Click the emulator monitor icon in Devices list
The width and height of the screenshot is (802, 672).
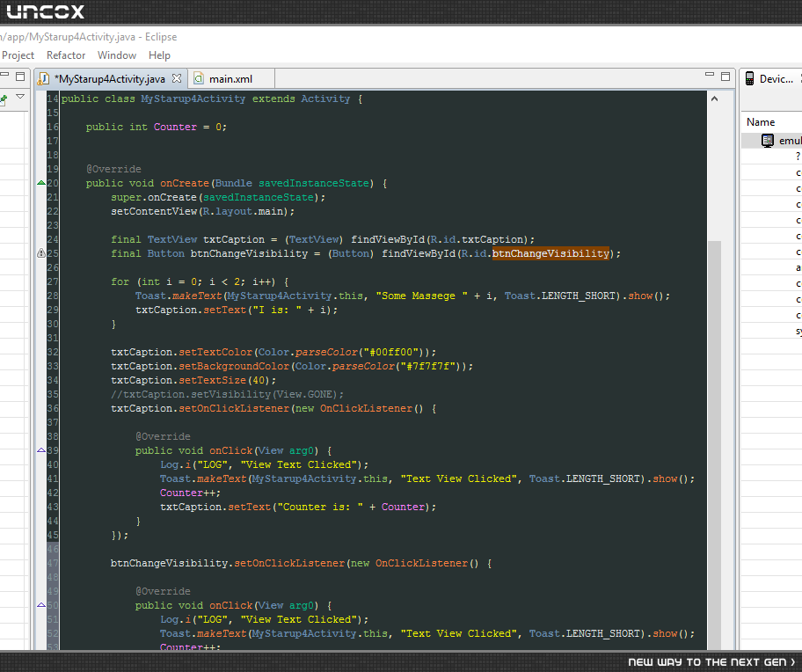click(767, 141)
